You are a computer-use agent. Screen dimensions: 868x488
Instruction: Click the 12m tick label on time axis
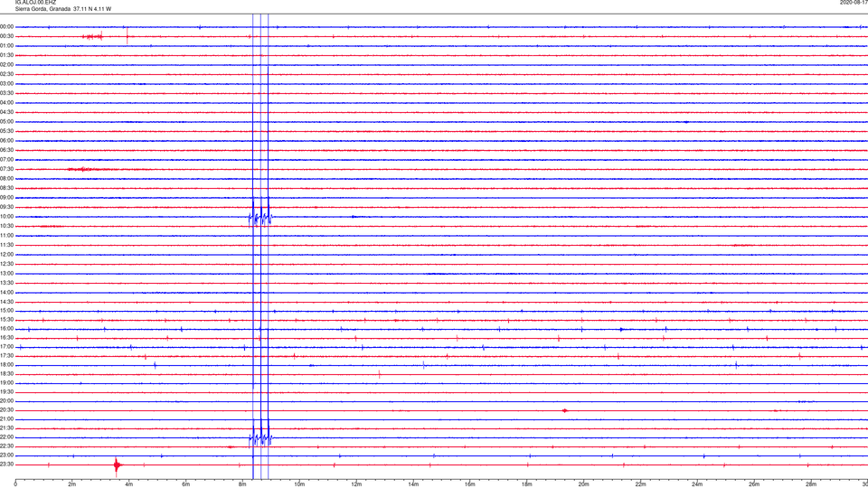click(356, 484)
